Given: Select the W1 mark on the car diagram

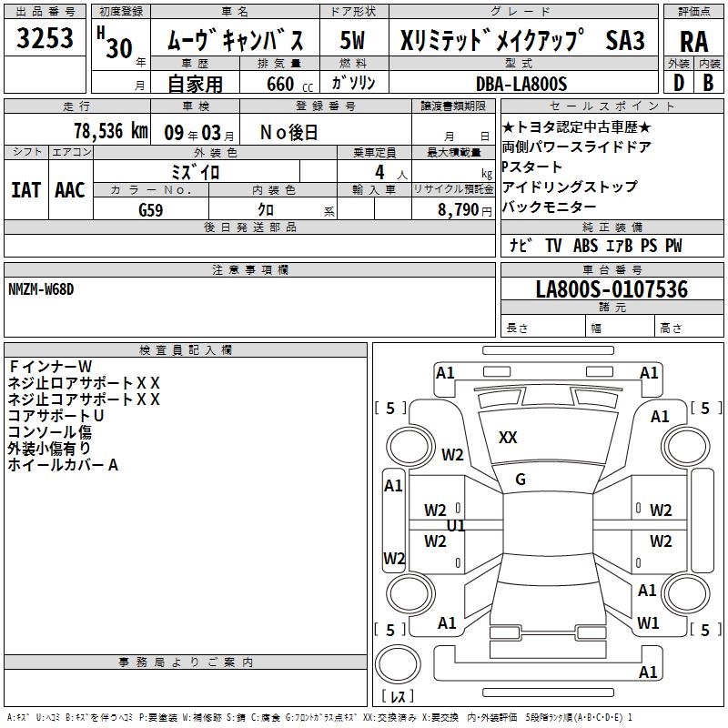Looking at the screenshot, I should pos(648,622).
